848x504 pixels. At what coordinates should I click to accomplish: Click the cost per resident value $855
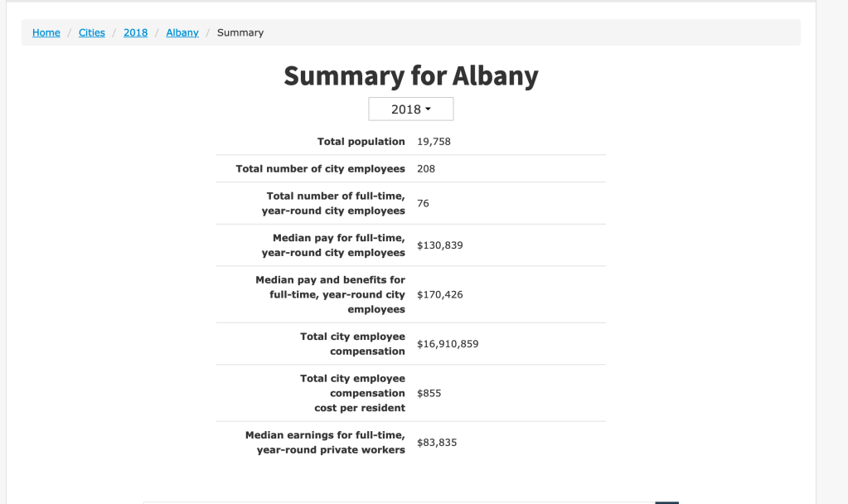(429, 393)
